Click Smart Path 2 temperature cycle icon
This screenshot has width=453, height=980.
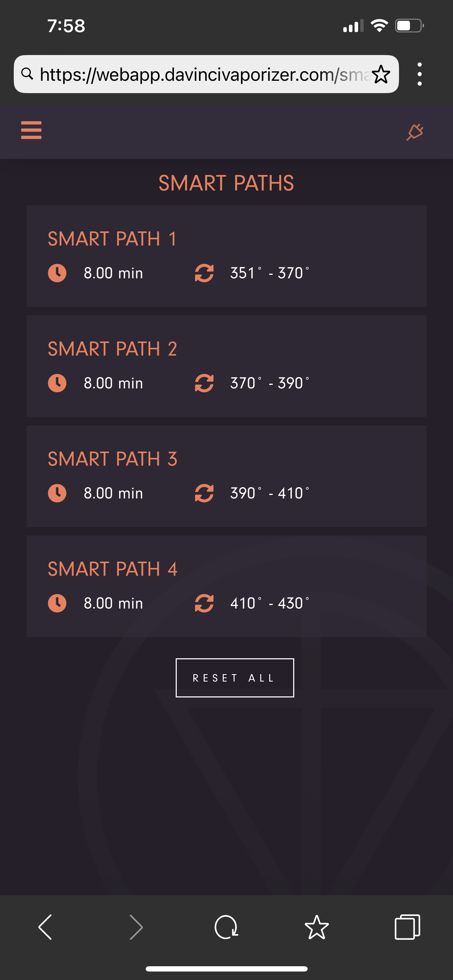coord(204,383)
